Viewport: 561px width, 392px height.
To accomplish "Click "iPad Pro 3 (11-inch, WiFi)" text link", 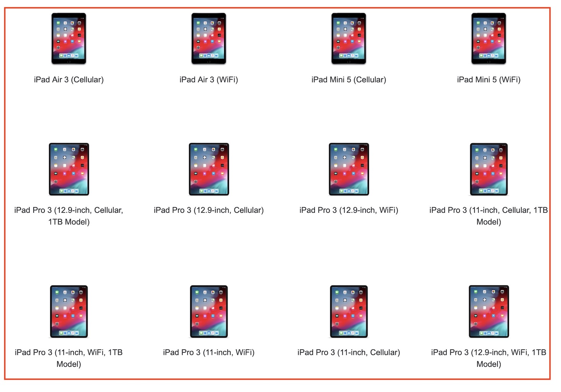I will (209, 352).
